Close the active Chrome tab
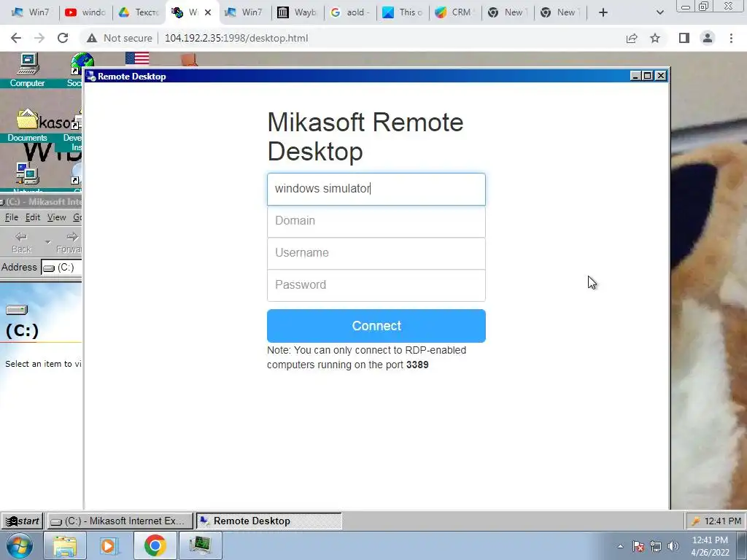The image size is (747, 560). [x=208, y=12]
